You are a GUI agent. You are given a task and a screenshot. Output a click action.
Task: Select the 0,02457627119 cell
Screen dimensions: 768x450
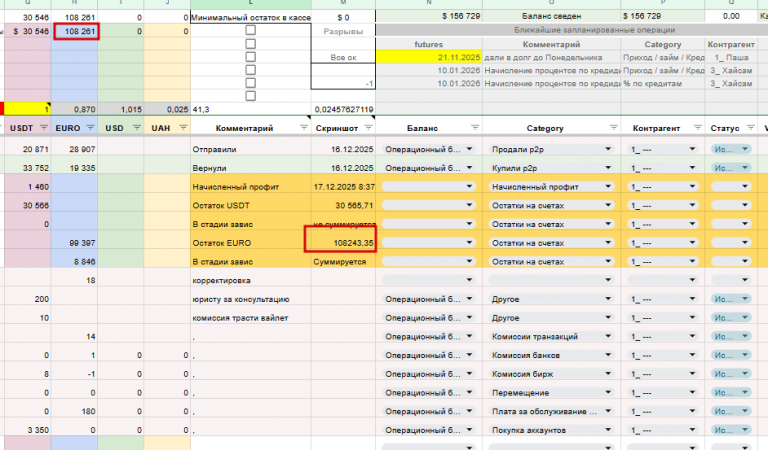[x=343, y=109]
